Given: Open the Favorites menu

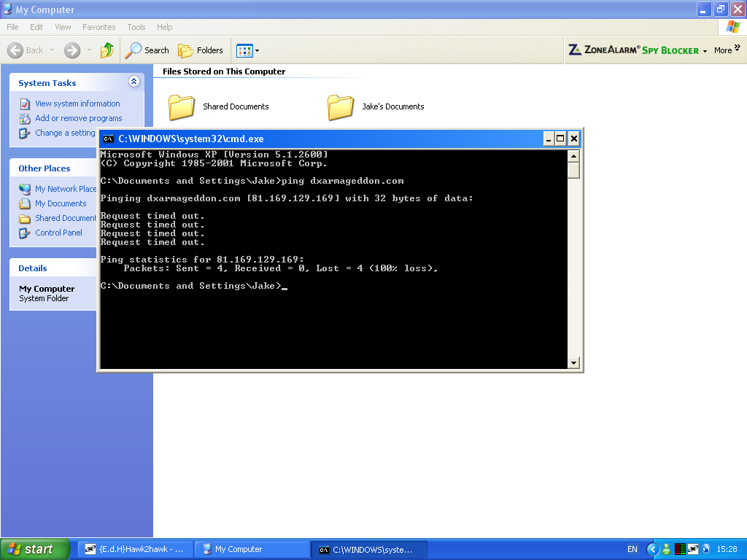Looking at the screenshot, I should (x=99, y=27).
